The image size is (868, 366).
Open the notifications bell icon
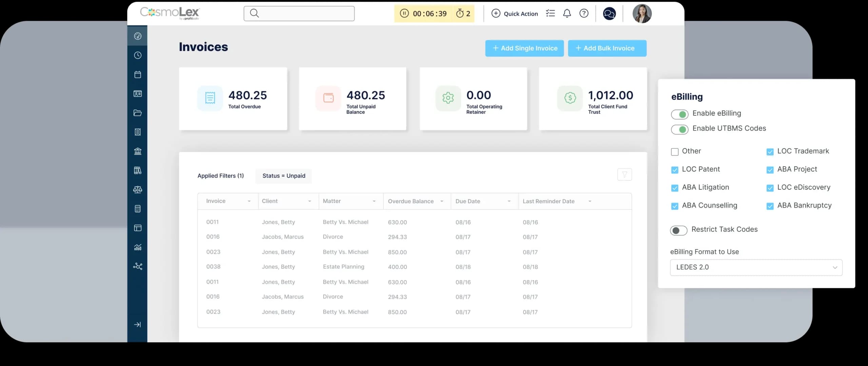coord(567,14)
